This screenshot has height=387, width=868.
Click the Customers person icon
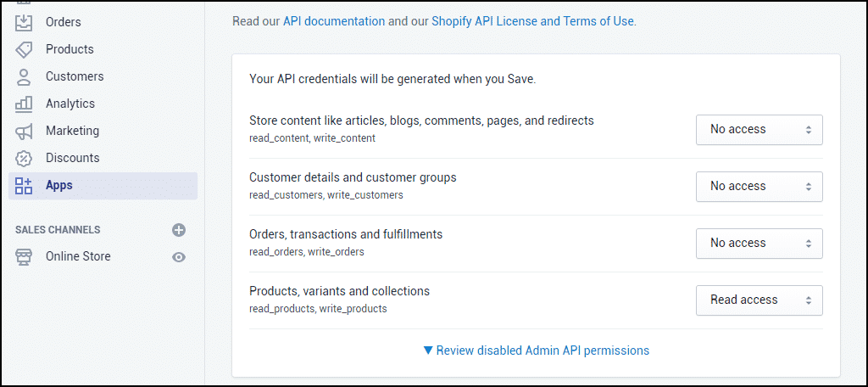click(24, 76)
